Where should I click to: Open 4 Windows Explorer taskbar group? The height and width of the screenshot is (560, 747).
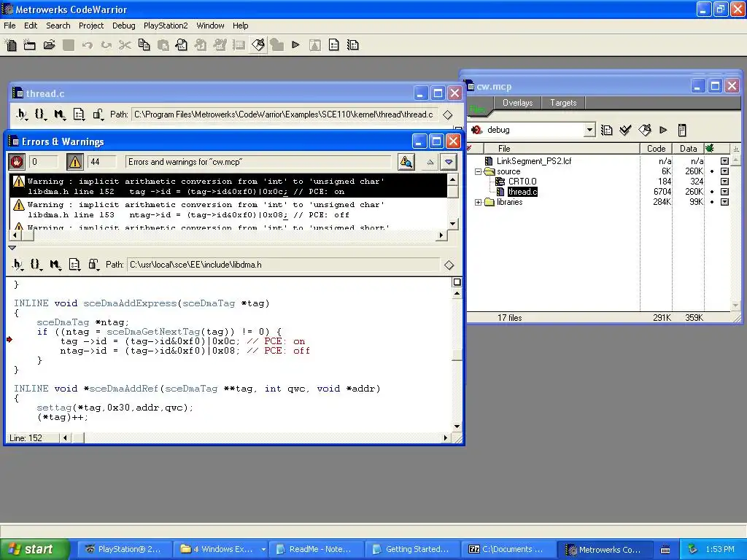[220, 550]
